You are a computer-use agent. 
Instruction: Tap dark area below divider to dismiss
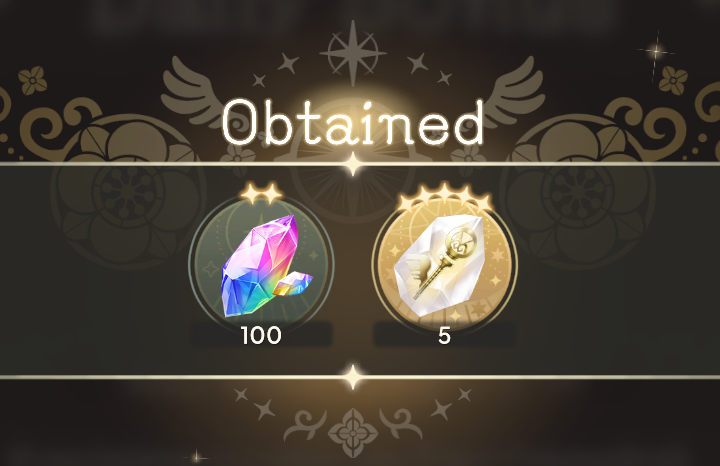point(138,422)
